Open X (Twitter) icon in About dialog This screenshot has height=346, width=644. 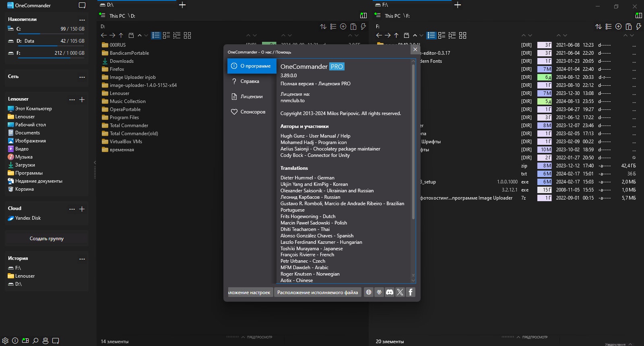click(x=400, y=292)
